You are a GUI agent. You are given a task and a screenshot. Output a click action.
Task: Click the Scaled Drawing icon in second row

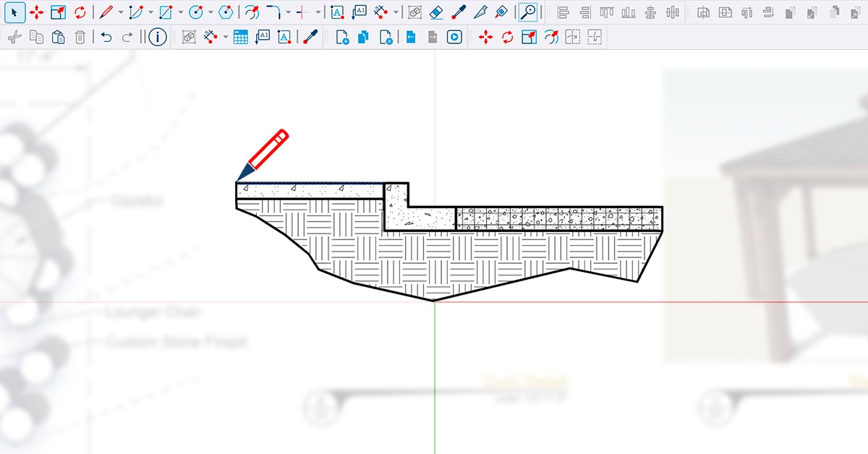[189, 37]
